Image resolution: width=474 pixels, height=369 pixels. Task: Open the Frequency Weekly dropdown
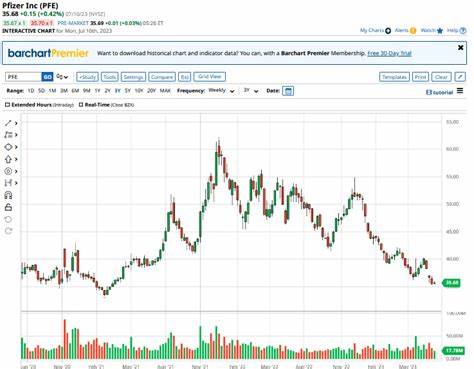221,91
